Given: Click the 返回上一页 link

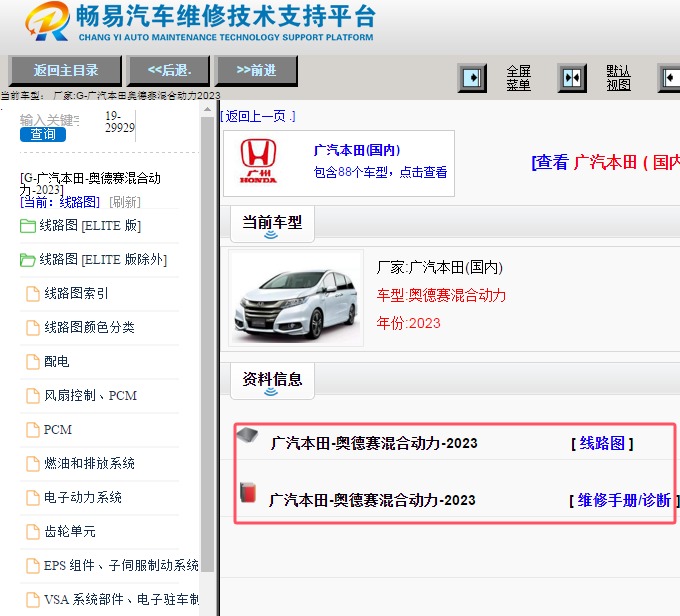Looking at the screenshot, I should (x=258, y=116).
